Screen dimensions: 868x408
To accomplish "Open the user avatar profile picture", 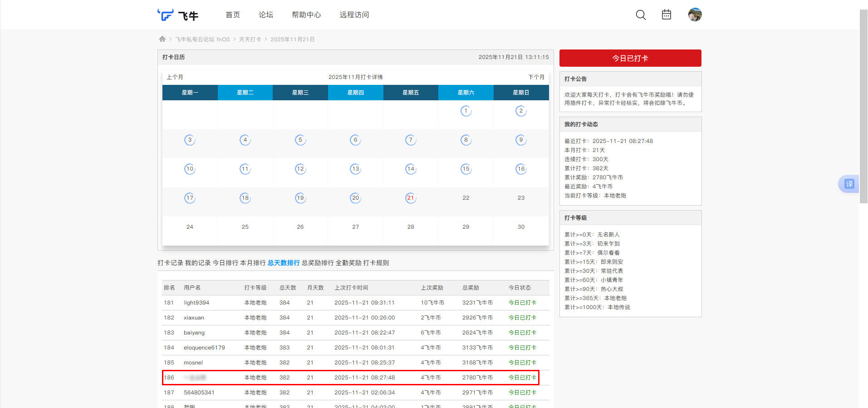I will [x=695, y=15].
